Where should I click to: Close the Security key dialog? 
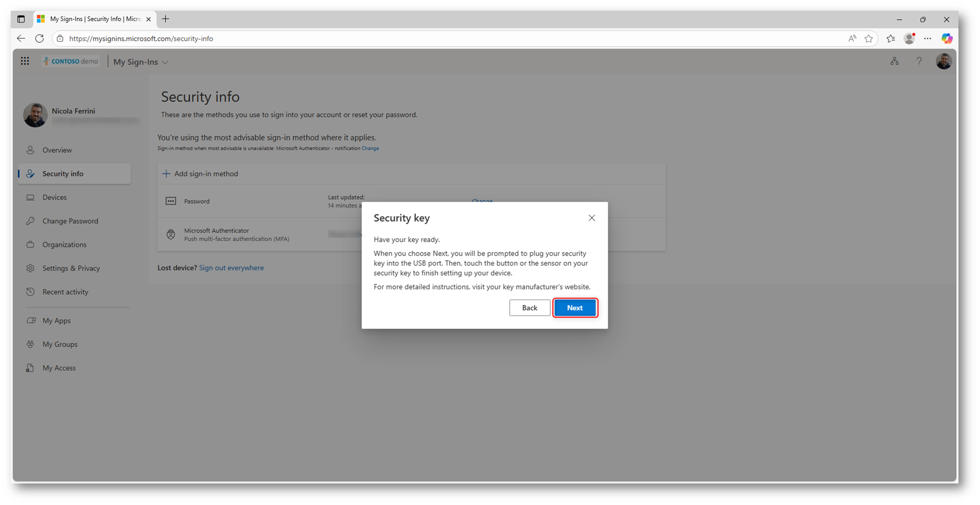592,218
